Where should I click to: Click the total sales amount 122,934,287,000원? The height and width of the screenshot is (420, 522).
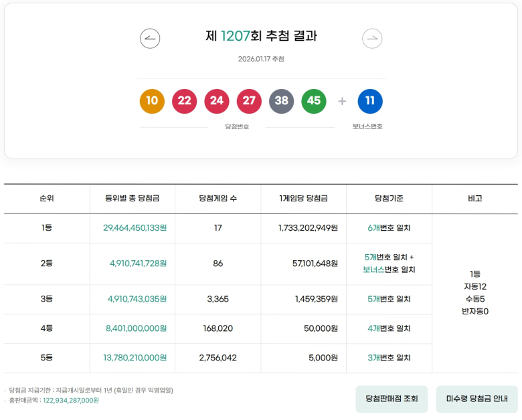71,401
